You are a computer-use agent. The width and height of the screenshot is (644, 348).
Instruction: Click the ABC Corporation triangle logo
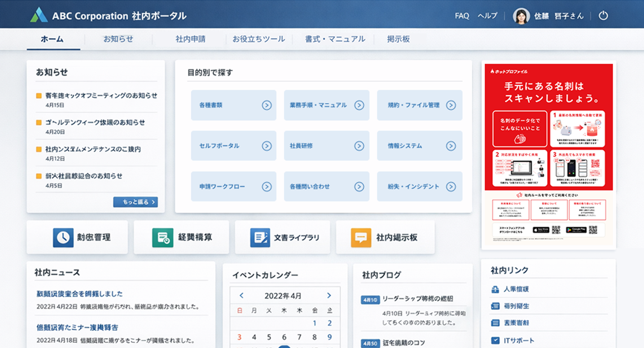pyautogui.click(x=39, y=15)
